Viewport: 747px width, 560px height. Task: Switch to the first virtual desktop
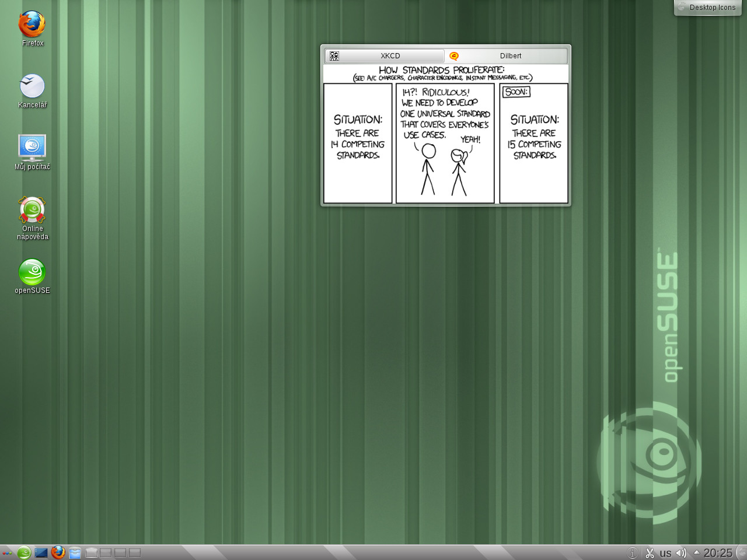point(92,552)
